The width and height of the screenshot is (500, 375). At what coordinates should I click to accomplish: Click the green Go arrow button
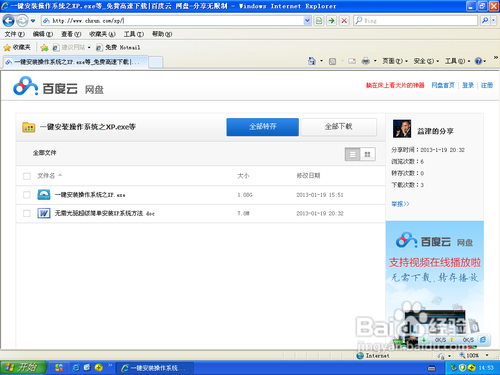331,21
